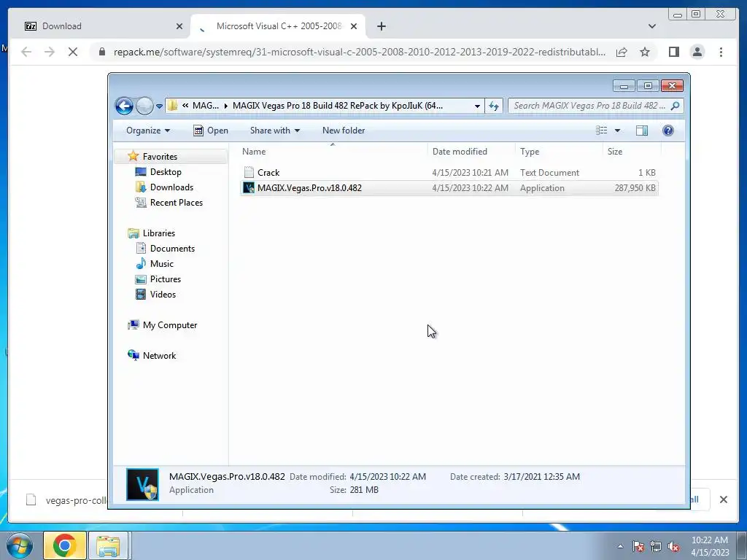Image resolution: width=747 pixels, height=560 pixels.
Task: Open the Windows Start menu
Action: 20,545
